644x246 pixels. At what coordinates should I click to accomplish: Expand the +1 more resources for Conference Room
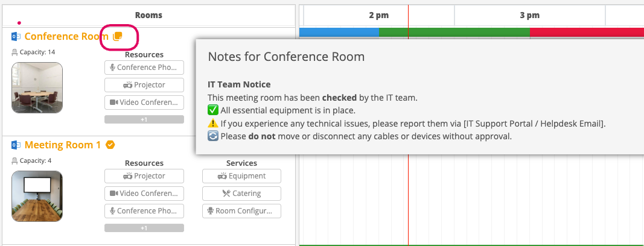click(x=144, y=119)
